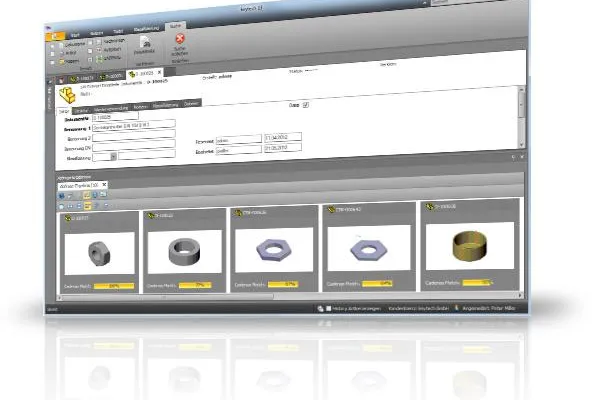
Task: Click the Benennung EN input field
Action: click(x=134, y=145)
